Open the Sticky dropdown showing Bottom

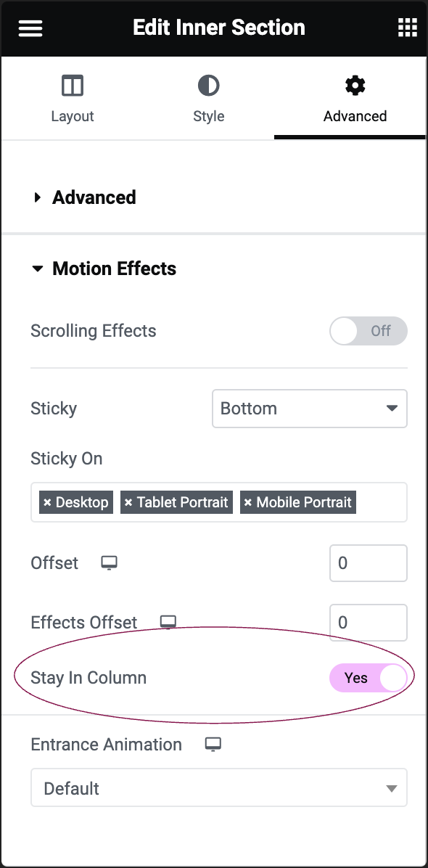(x=310, y=409)
